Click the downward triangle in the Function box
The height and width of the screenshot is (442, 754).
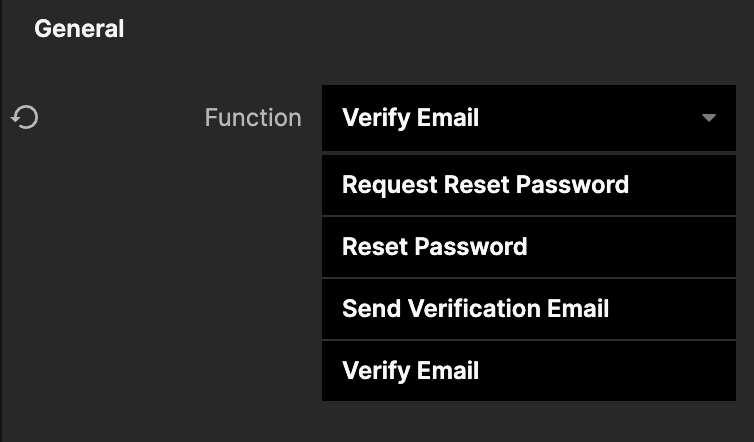709,118
